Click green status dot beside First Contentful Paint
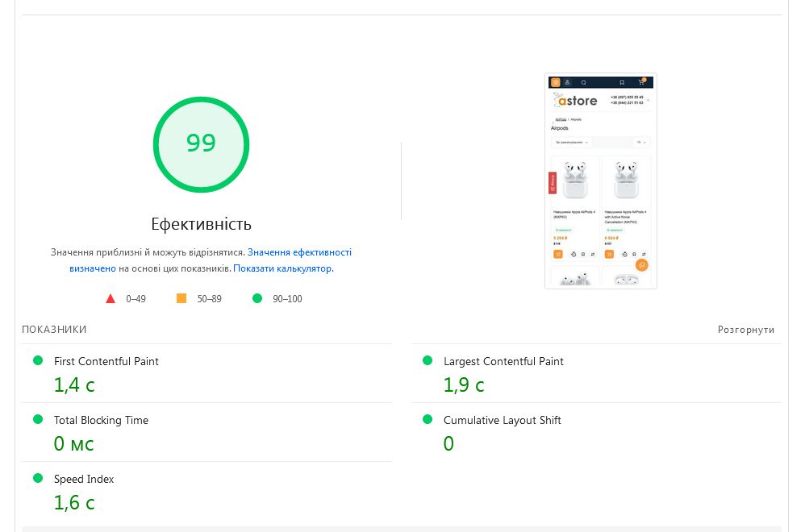 click(38, 360)
